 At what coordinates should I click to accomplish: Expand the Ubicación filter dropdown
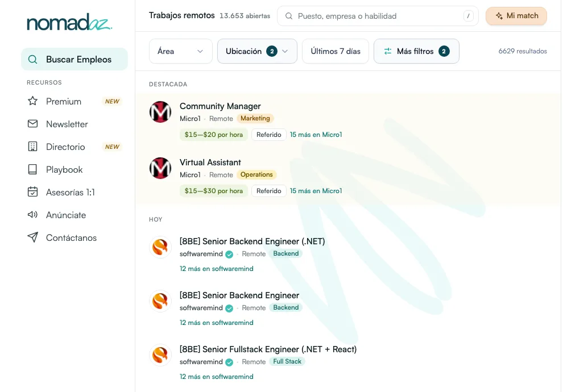point(257,51)
